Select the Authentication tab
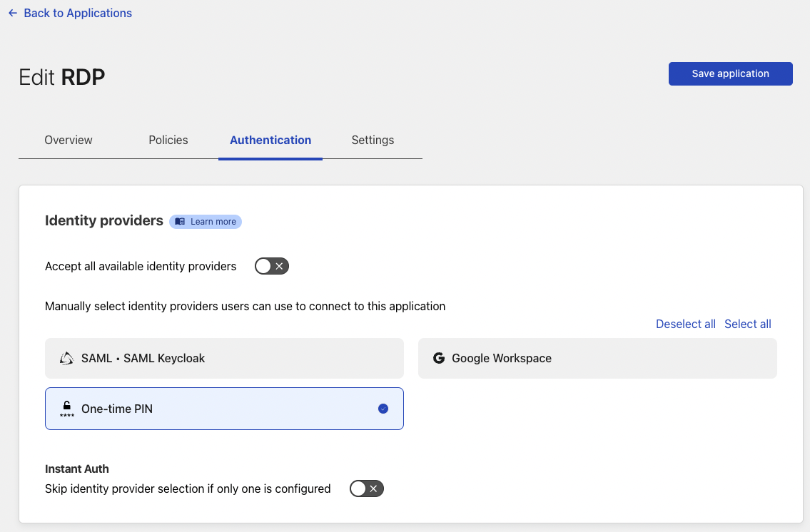Viewport: 810px width, 532px height. (270, 140)
